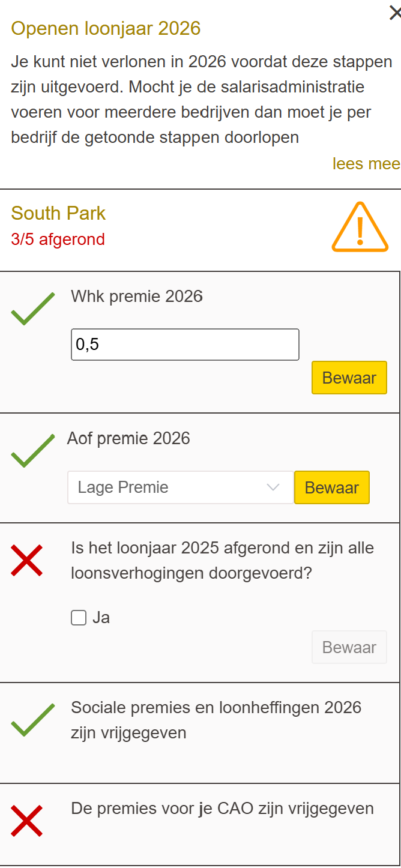Click the chevron arrow of Aof premie dropdown
This screenshot has width=401, height=868.
pos(273,487)
